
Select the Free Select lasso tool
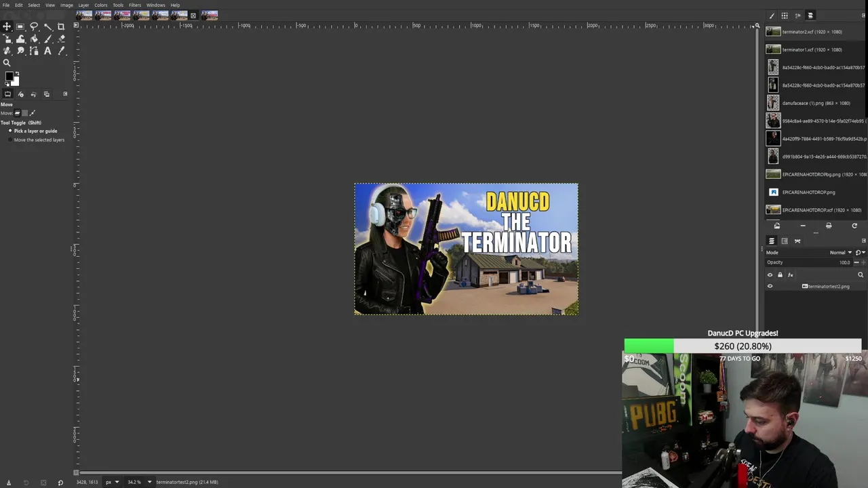pyautogui.click(x=34, y=26)
